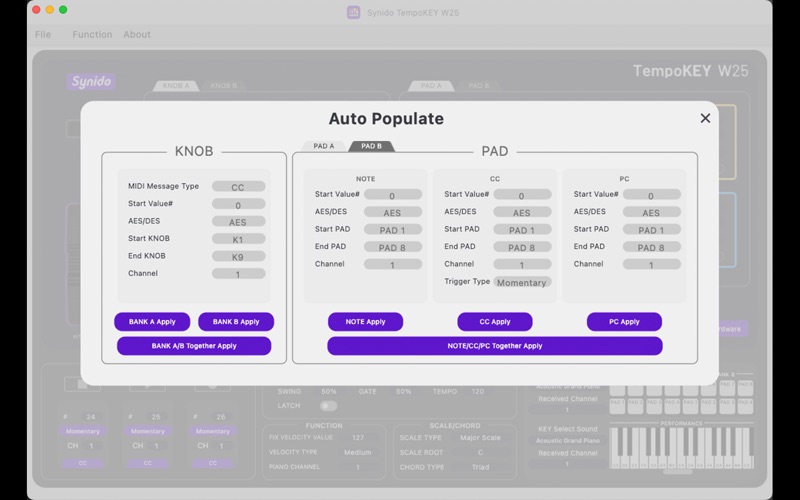The height and width of the screenshot is (500, 800).
Task: Click the KEY Select Sound label
Action: pyautogui.click(x=568, y=429)
